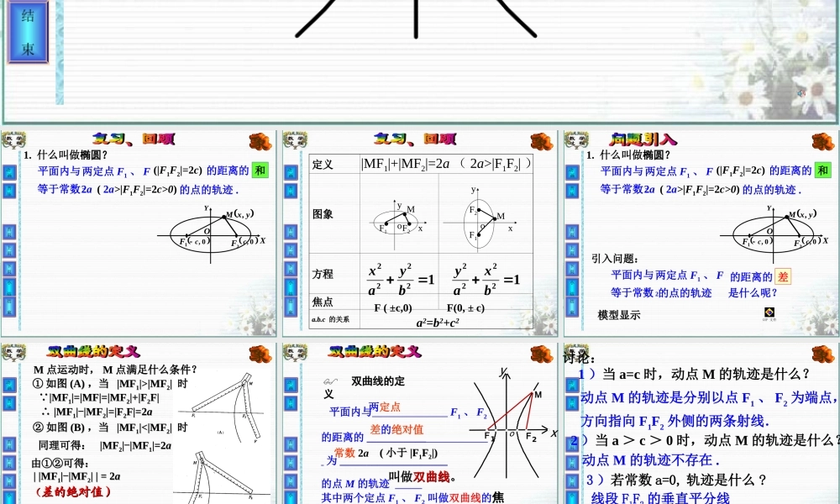
Task: Click the orange home icon on the 讨论 slide
Action: pos(822,354)
